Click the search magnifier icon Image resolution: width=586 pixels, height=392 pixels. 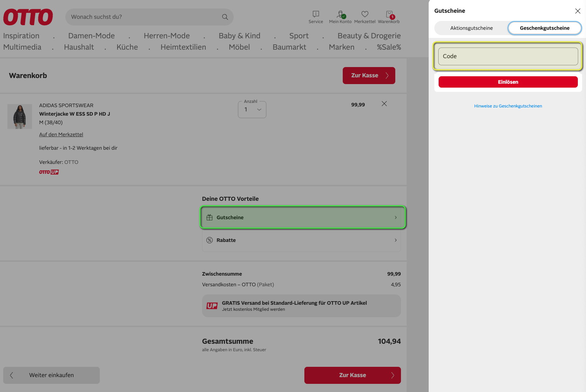pyautogui.click(x=225, y=17)
